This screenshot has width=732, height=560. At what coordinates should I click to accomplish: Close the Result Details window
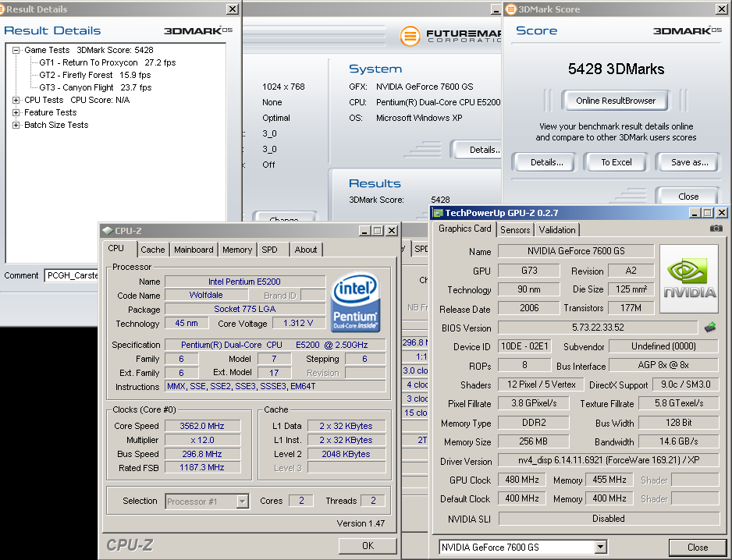(232, 9)
